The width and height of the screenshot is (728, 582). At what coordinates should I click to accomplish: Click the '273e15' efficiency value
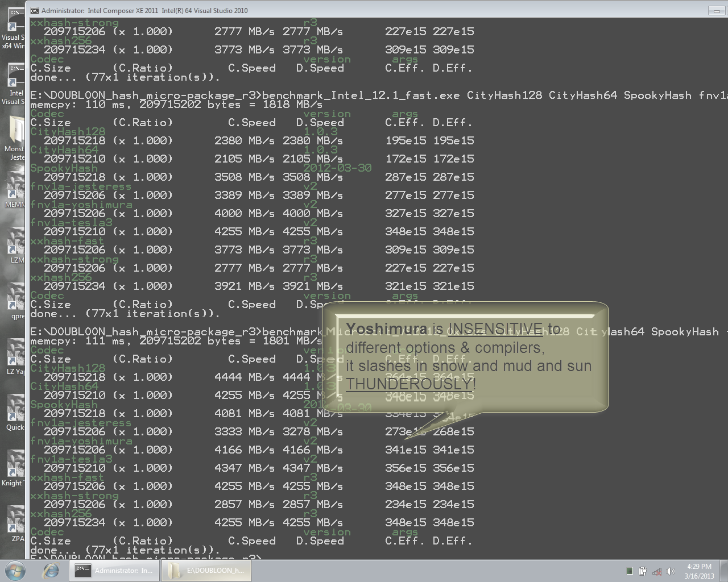click(406, 431)
